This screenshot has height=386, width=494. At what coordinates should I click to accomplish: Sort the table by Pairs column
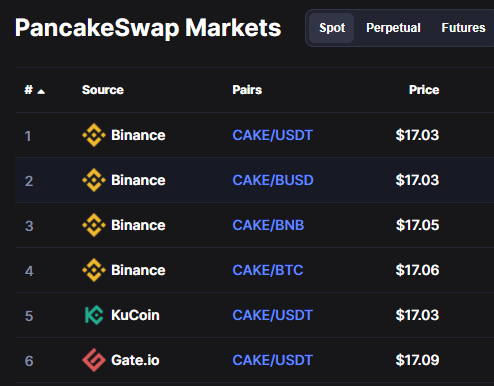tap(247, 90)
